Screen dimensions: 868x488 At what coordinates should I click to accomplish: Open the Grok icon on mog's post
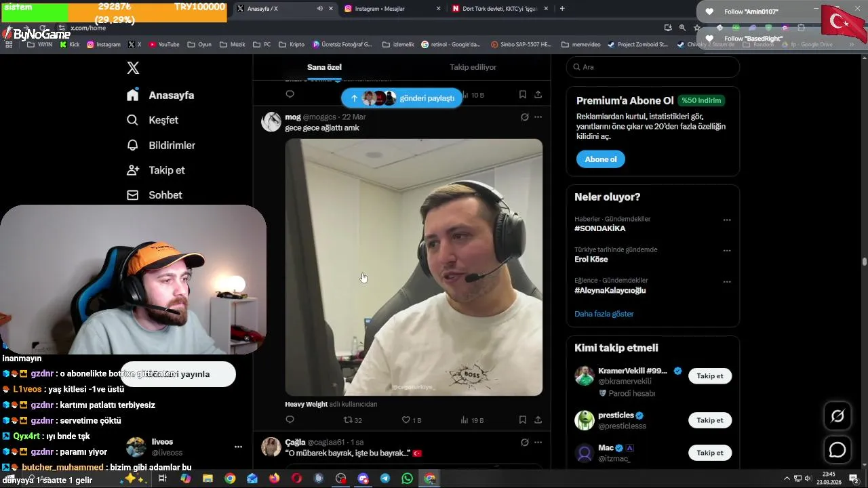point(524,117)
